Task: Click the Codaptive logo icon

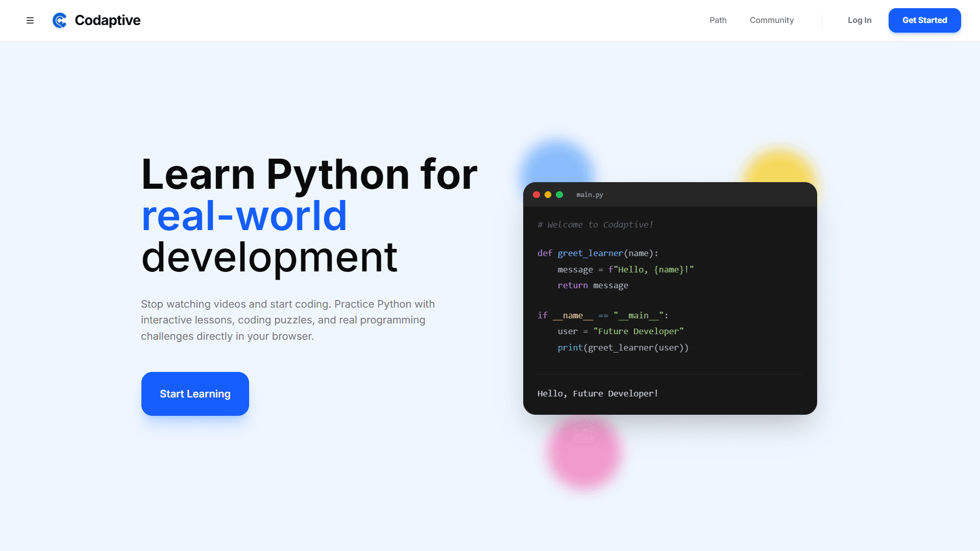Action: click(60, 20)
